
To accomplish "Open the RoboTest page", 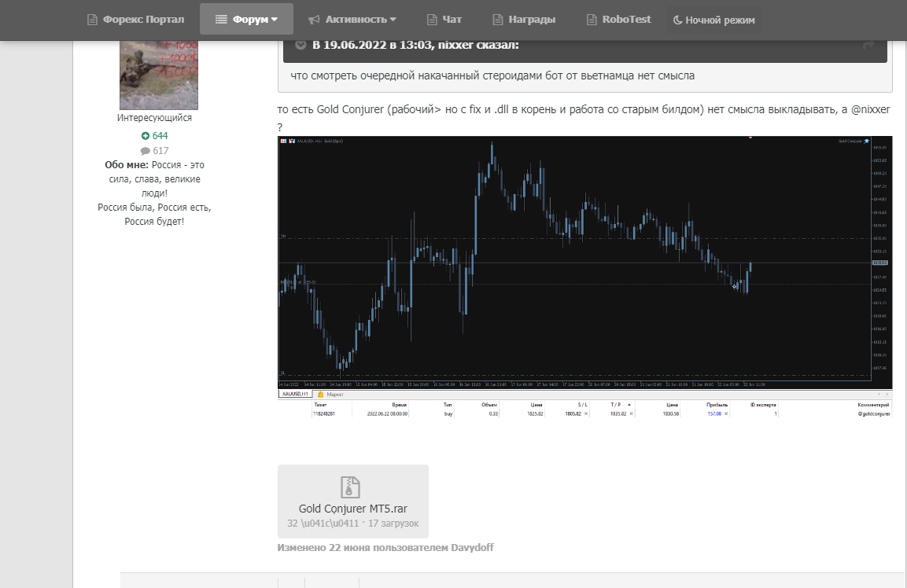I will pos(619,19).
